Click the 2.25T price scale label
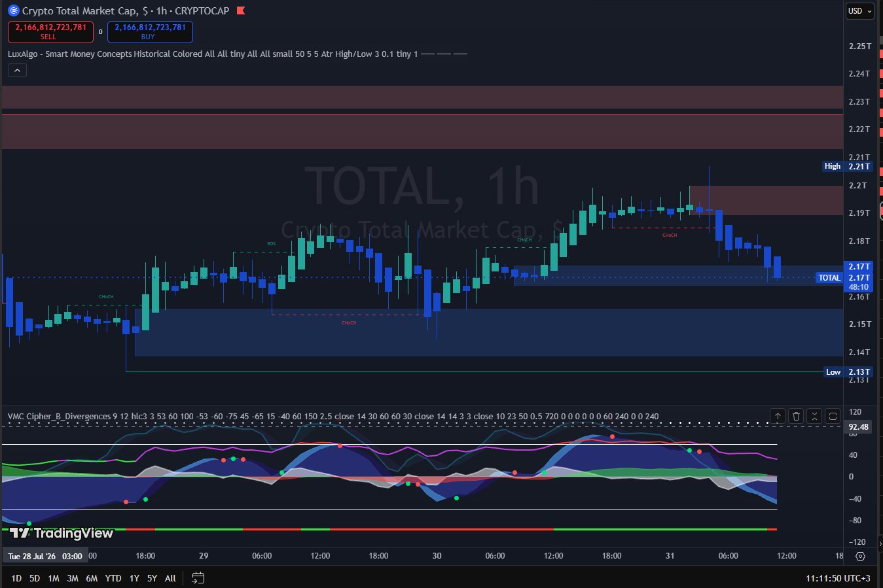Screen dimensions: 883x588 859,46
